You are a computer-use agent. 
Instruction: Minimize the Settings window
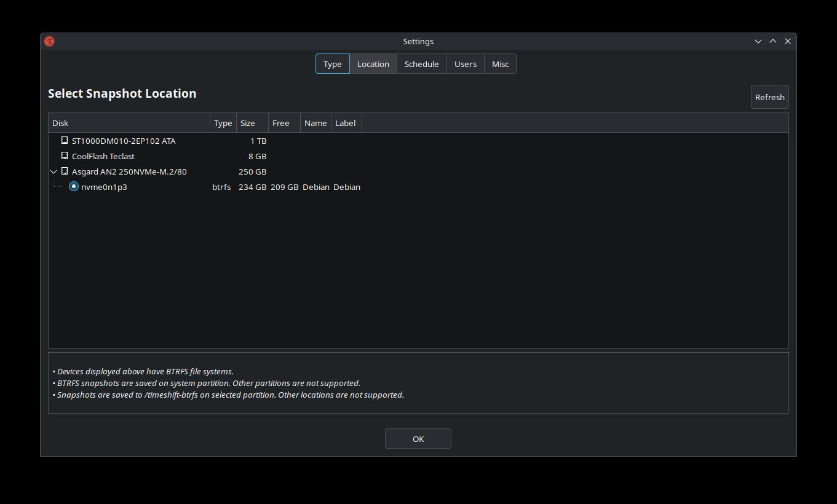[x=758, y=41]
